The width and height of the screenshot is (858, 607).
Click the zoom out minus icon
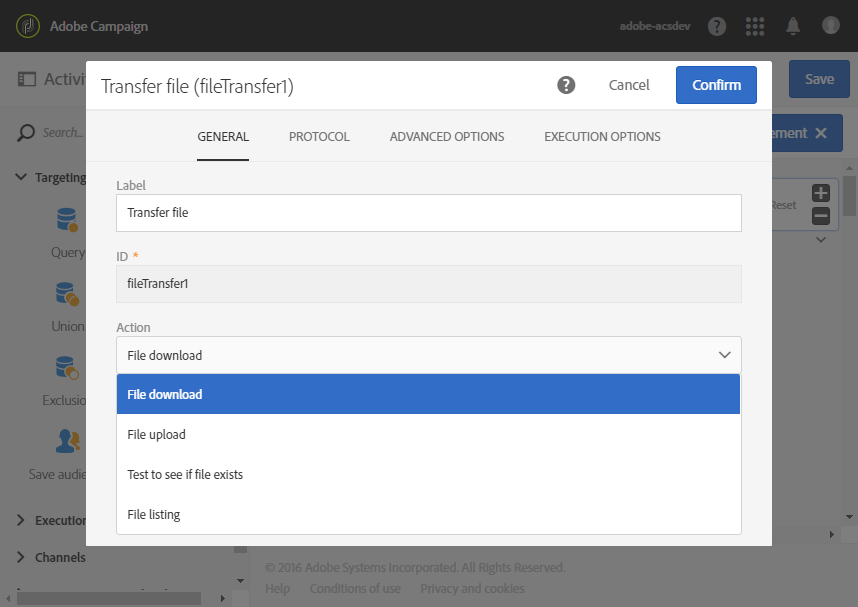pyautogui.click(x=820, y=216)
